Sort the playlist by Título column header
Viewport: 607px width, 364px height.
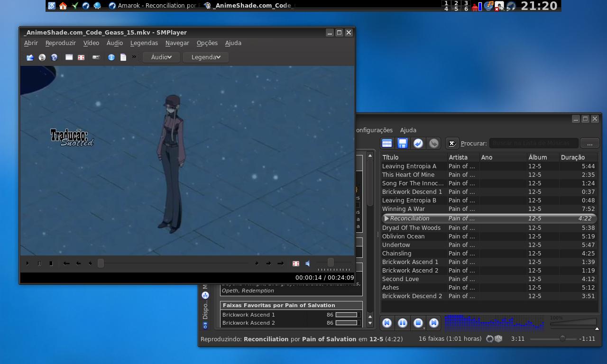[414, 157]
